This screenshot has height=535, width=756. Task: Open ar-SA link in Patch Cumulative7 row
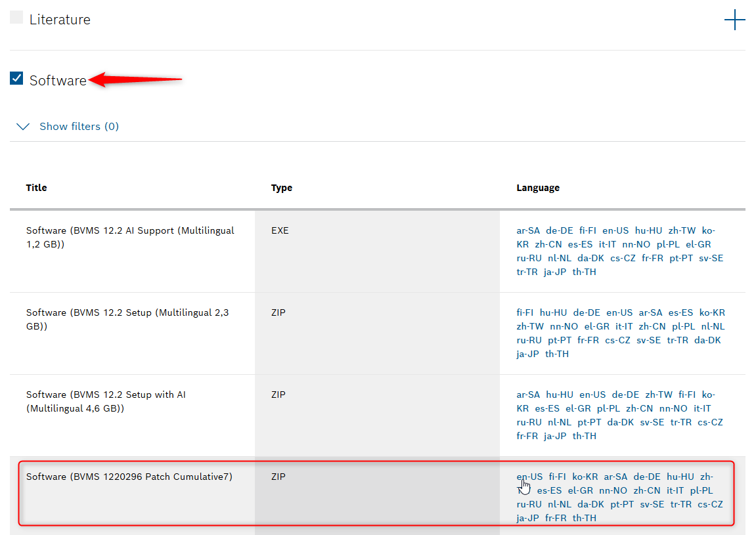615,477
